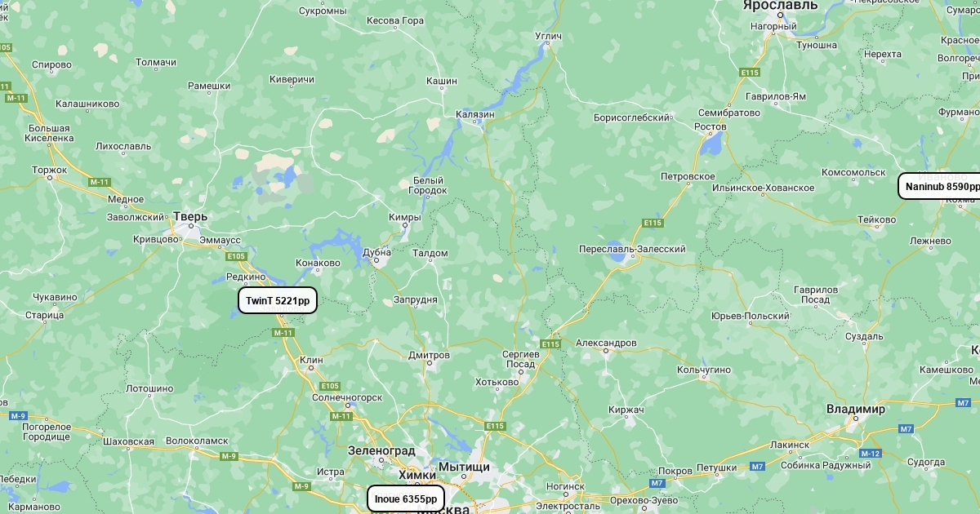Select the Зеленоград city label
Screen dimensions: 980x514
pos(381,450)
